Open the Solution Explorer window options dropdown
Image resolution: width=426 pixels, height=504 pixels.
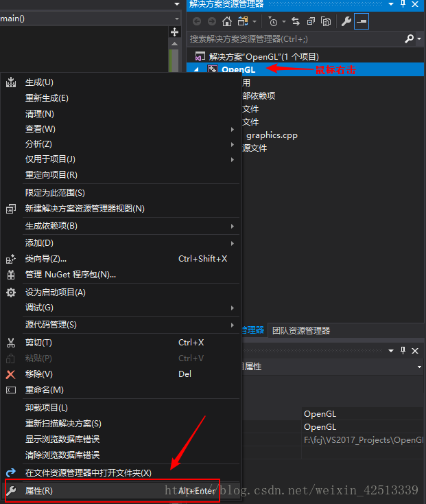pyautogui.click(x=391, y=4)
